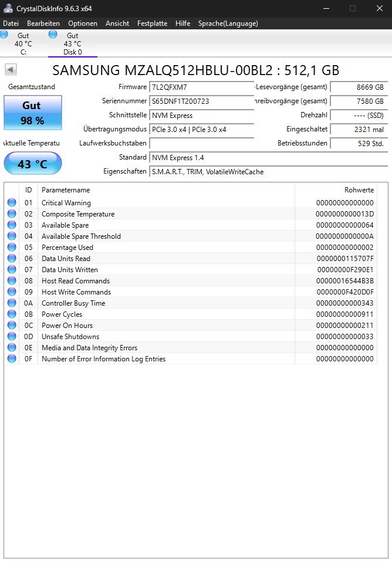Image resolution: width=392 pixels, height=562 pixels.
Task: Click the CrystalDiskInfo app icon in title bar
Action: click(x=8, y=8)
